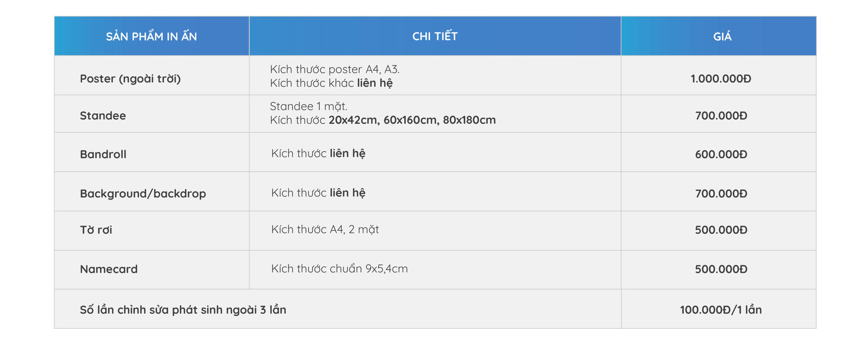Screen dimensions: 868x346
Task: Click the Namecard 500.000Đ price
Action: (x=721, y=269)
